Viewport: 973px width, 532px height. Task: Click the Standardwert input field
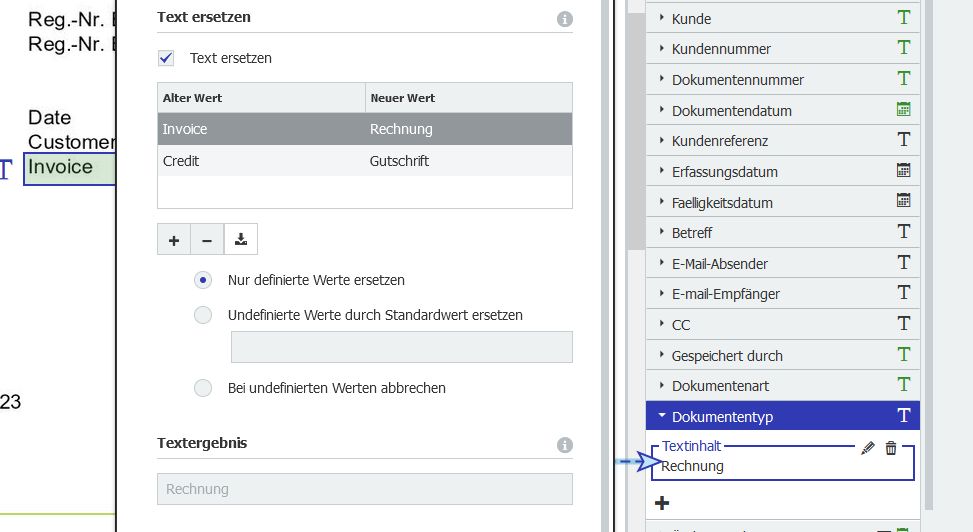tap(401, 347)
